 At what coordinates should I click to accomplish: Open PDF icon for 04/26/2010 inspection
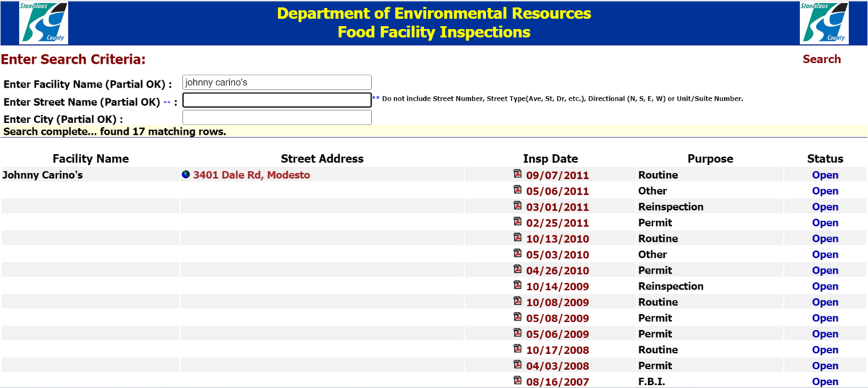(517, 269)
